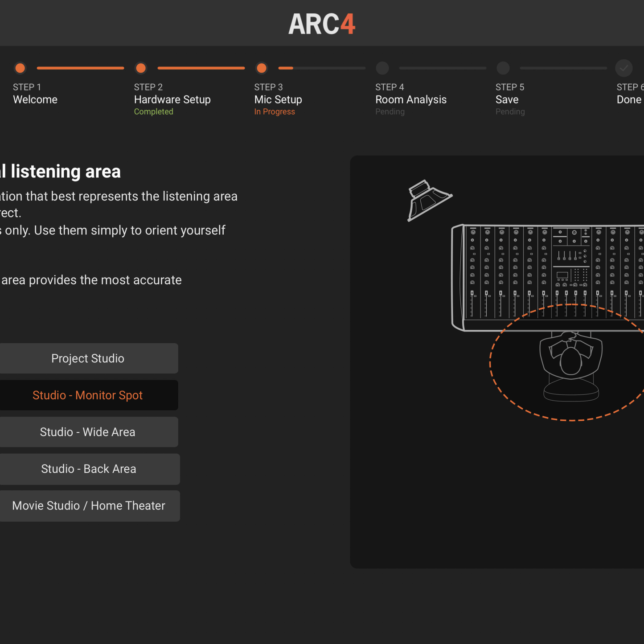Click the Step 2 Hardware Setup circle
Viewport: 644px width, 644px height.
pyautogui.click(x=141, y=68)
